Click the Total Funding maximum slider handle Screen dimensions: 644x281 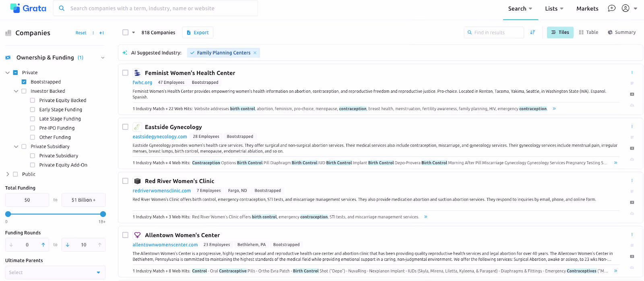click(x=103, y=214)
